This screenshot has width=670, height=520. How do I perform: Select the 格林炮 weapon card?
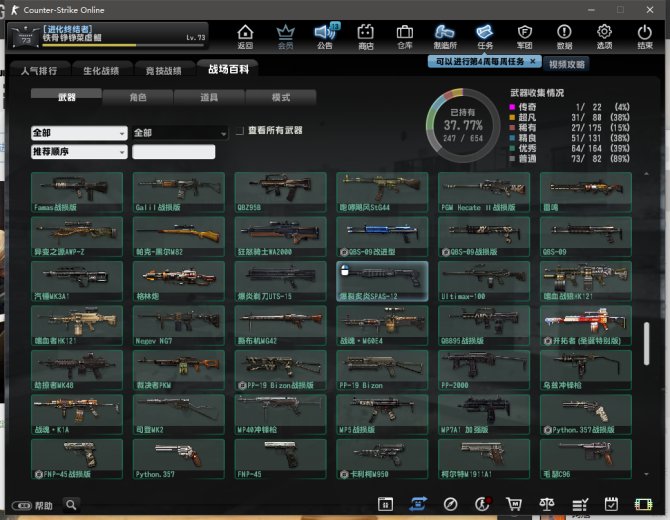tap(179, 281)
